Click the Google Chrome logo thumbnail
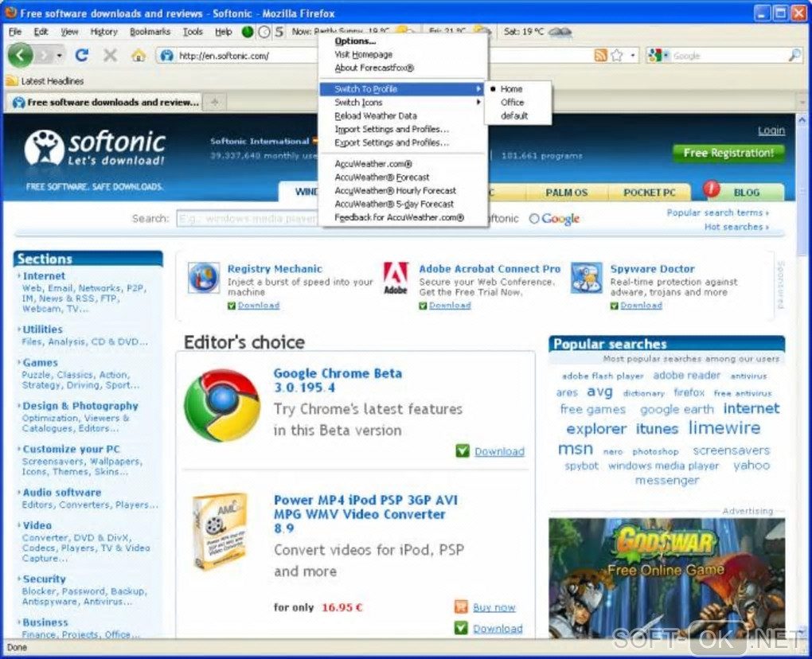 click(222, 405)
